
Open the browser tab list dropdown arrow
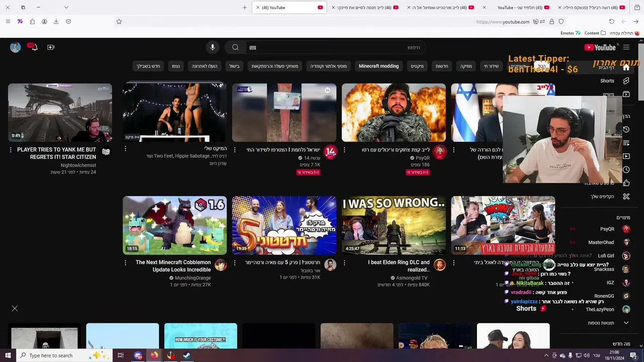tap(66, 8)
